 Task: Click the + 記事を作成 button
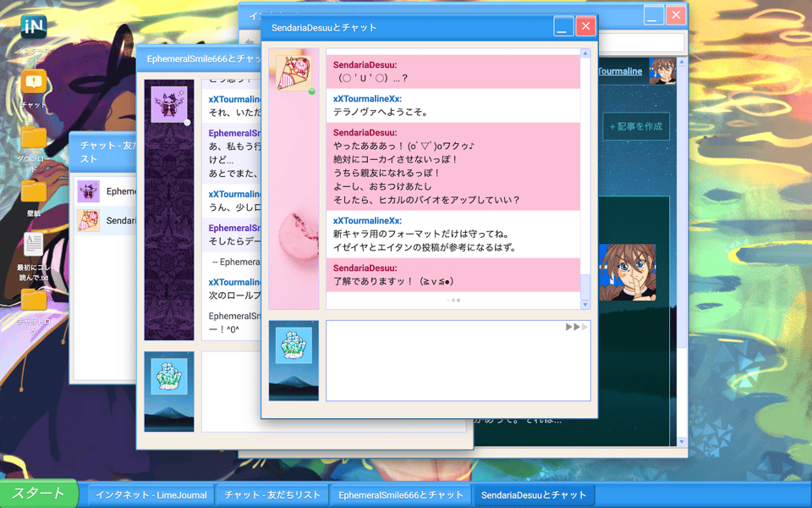635,126
